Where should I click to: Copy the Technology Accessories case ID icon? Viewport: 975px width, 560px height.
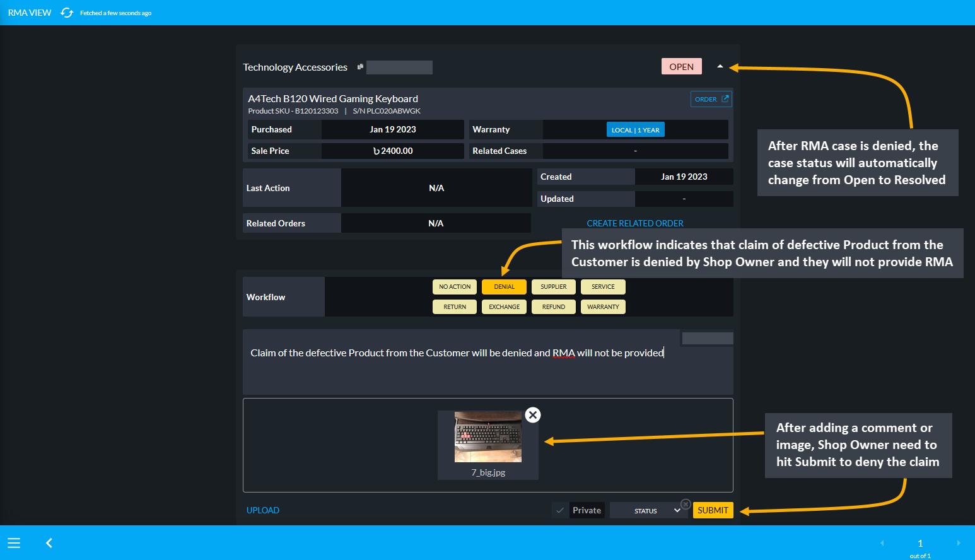click(360, 67)
